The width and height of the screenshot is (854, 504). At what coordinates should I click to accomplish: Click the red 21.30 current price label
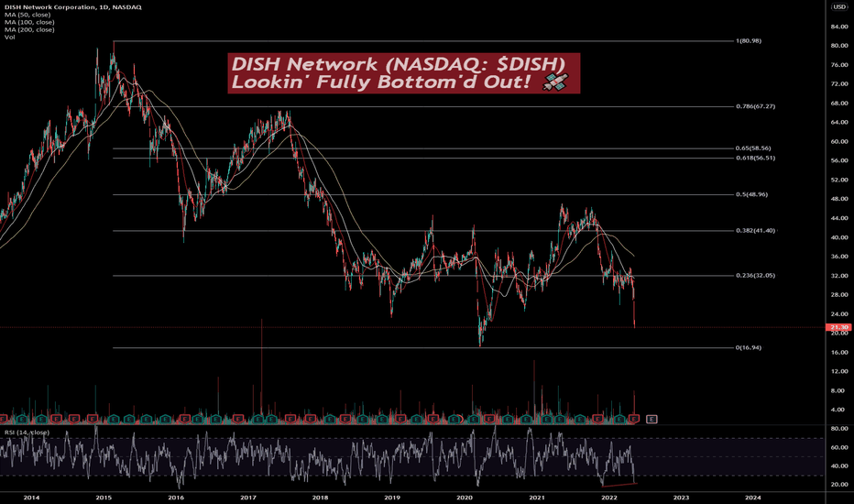tap(838, 327)
